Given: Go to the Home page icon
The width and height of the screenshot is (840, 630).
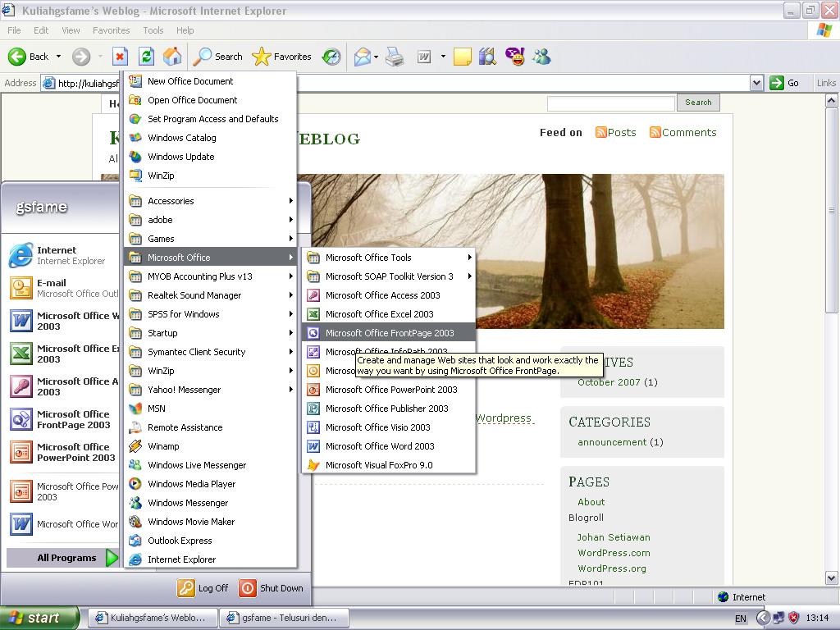Looking at the screenshot, I should [172, 57].
